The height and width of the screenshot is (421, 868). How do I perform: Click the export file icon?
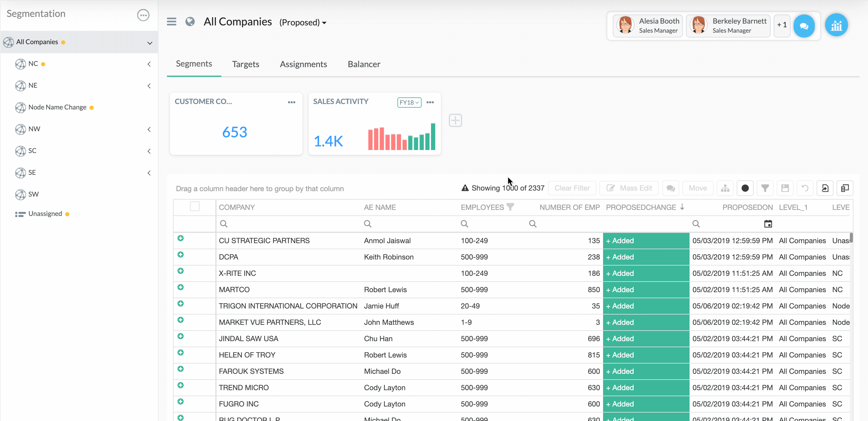point(825,188)
